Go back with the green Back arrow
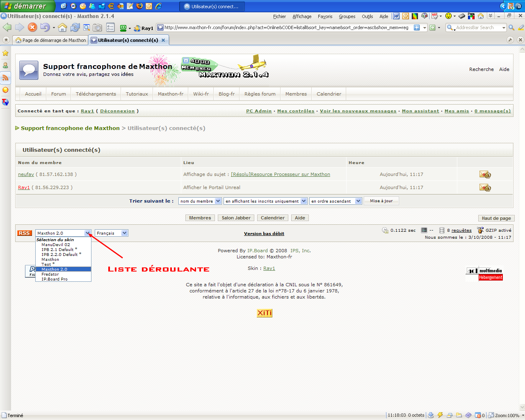 (7, 27)
